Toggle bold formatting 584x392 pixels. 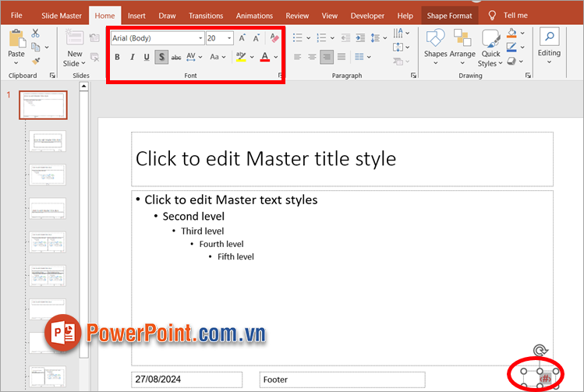[x=117, y=57]
